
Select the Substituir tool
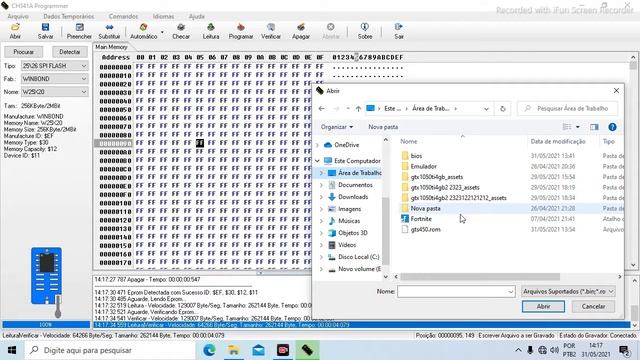tap(109, 31)
